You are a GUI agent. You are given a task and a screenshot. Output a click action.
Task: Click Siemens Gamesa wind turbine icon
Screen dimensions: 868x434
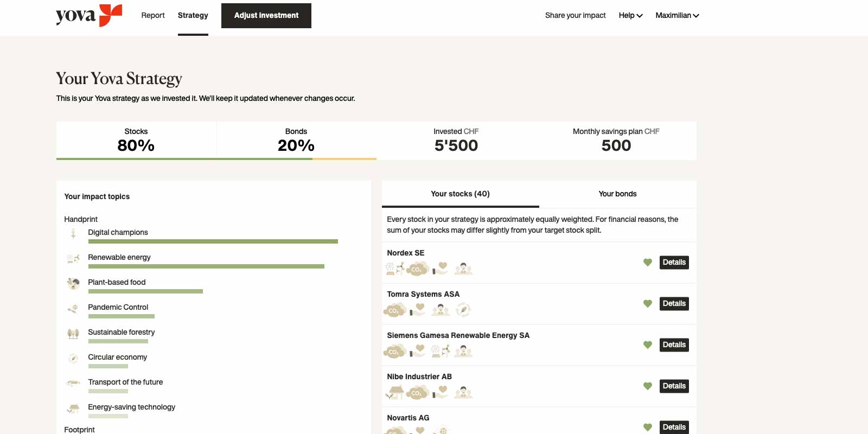(441, 350)
